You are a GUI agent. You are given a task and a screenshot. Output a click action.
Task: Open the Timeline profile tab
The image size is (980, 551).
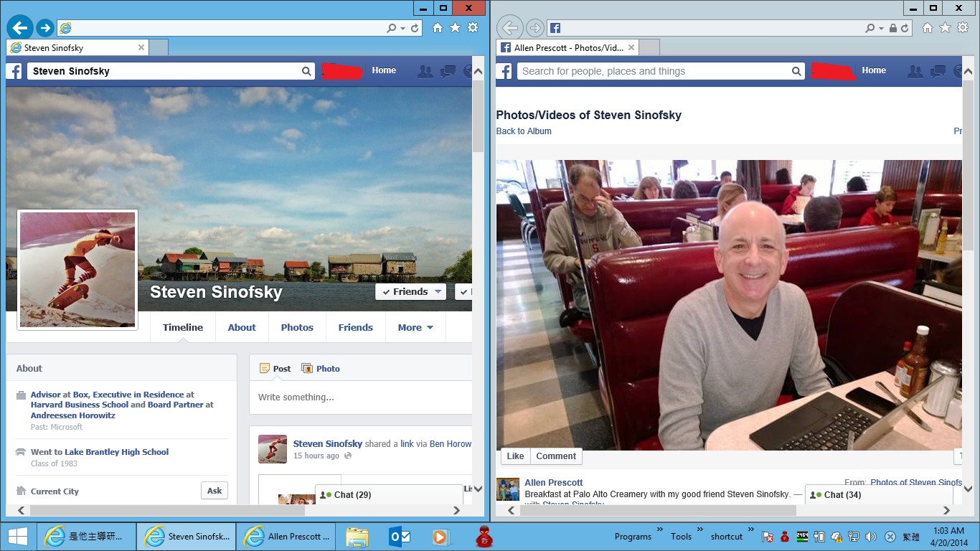point(183,327)
